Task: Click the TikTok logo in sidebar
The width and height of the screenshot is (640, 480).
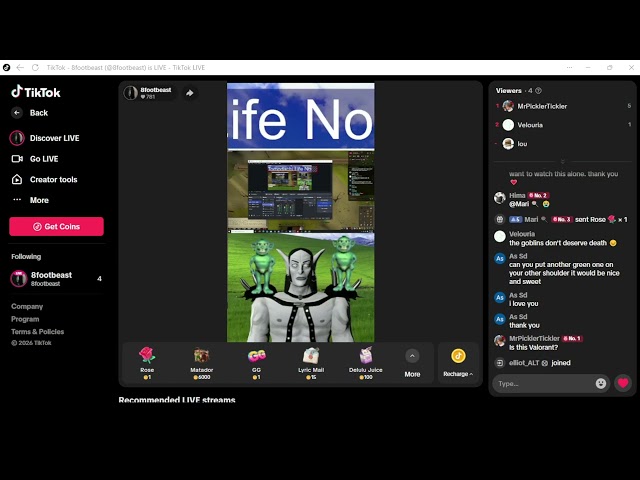Action: click(36, 92)
